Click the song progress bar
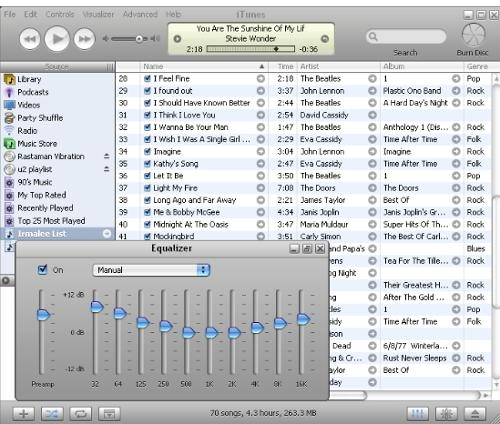Screen dimensions: 500x424 (251, 49)
